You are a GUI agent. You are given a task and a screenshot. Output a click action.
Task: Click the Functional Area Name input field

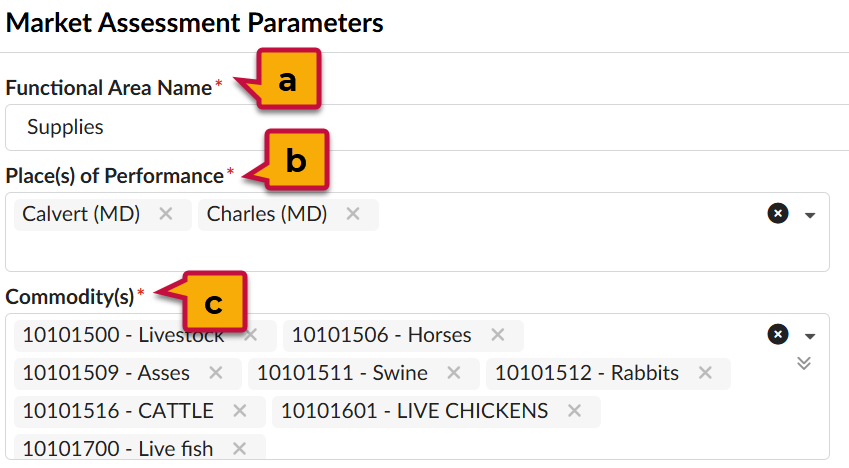(427, 127)
